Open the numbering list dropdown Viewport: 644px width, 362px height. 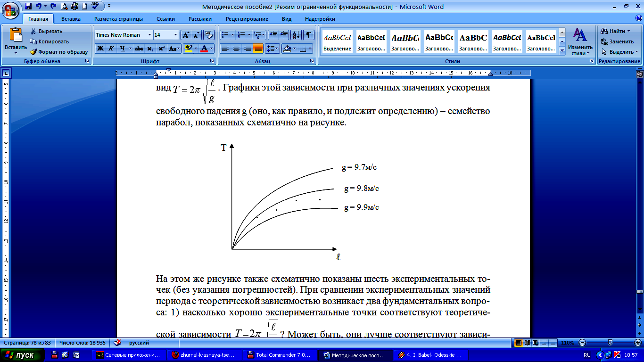tap(249, 35)
